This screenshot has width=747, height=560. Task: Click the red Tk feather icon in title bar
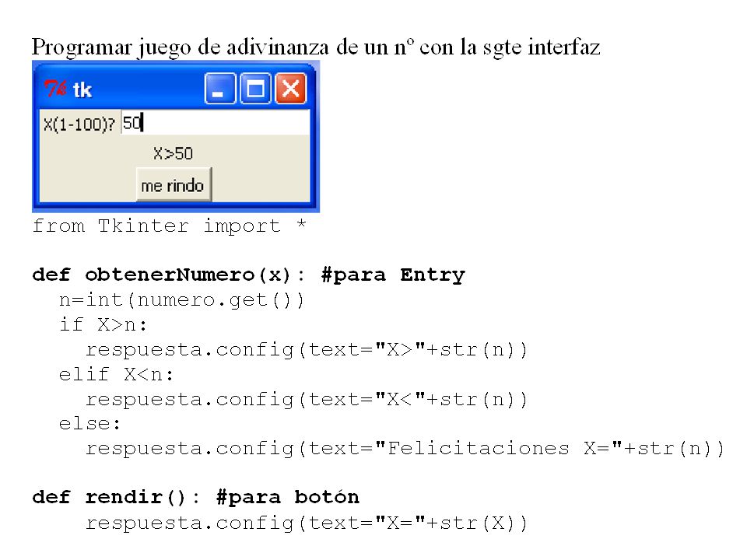(x=55, y=89)
